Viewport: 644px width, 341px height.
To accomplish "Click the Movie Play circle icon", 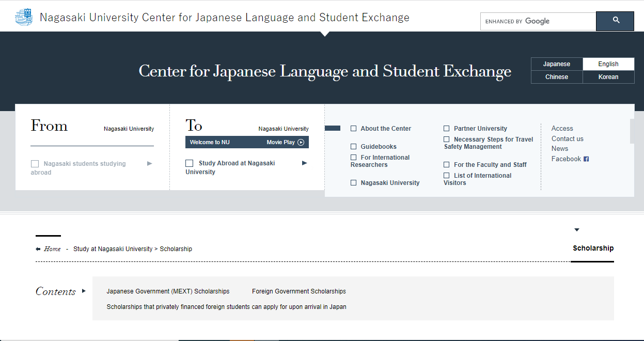I will (301, 142).
